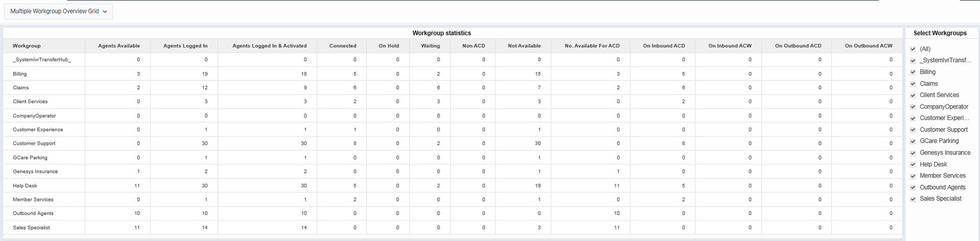Uncheck the Claims workgroup checkbox
The width and height of the screenshot is (980, 241).
[x=913, y=84]
